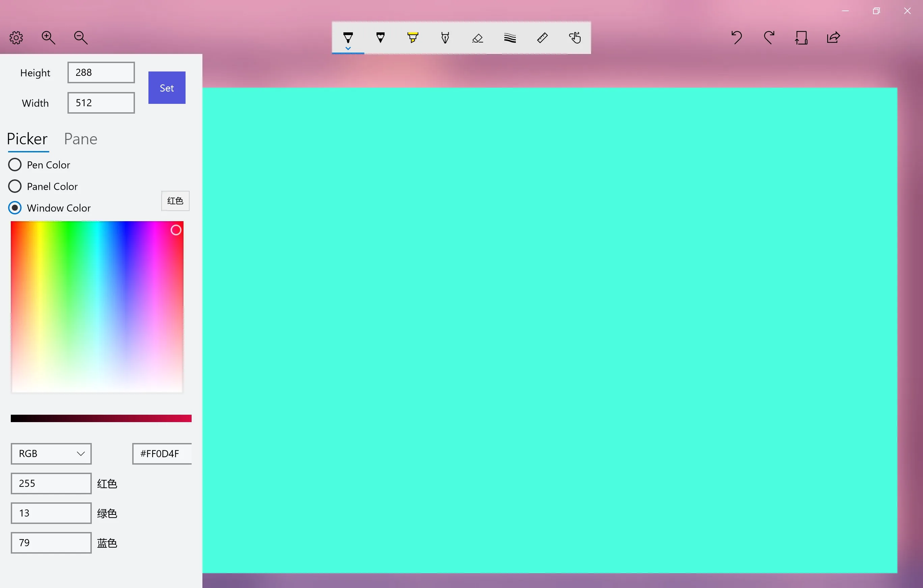
Task: Expand ballpoint pen options chevron
Action: pos(348,49)
